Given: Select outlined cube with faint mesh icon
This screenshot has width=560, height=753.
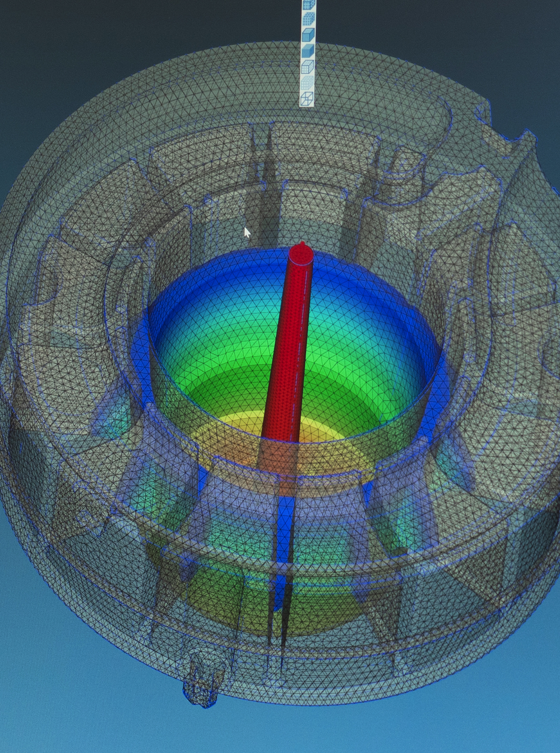Looking at the screenshot, I should tap(308, 66).
